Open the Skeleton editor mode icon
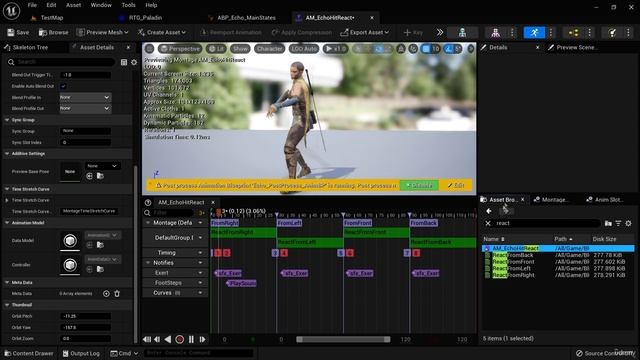640x360 pixels. click(462, 33)
